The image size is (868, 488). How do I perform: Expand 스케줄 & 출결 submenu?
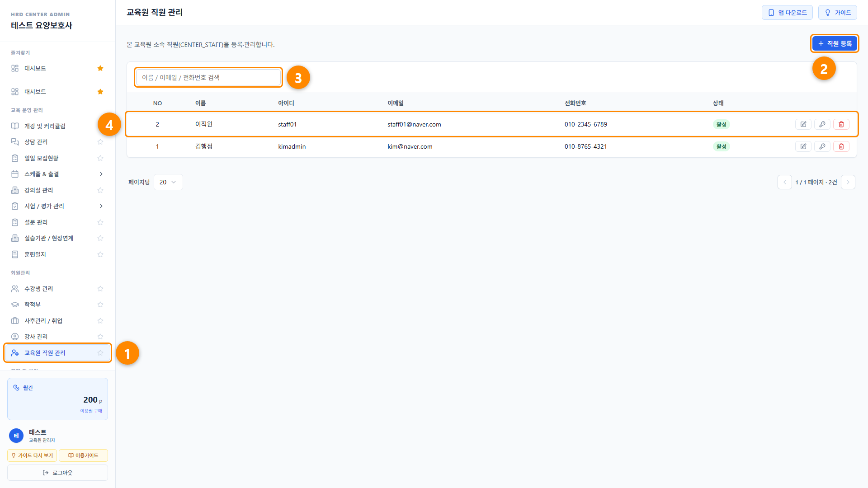tap(101, 174)
